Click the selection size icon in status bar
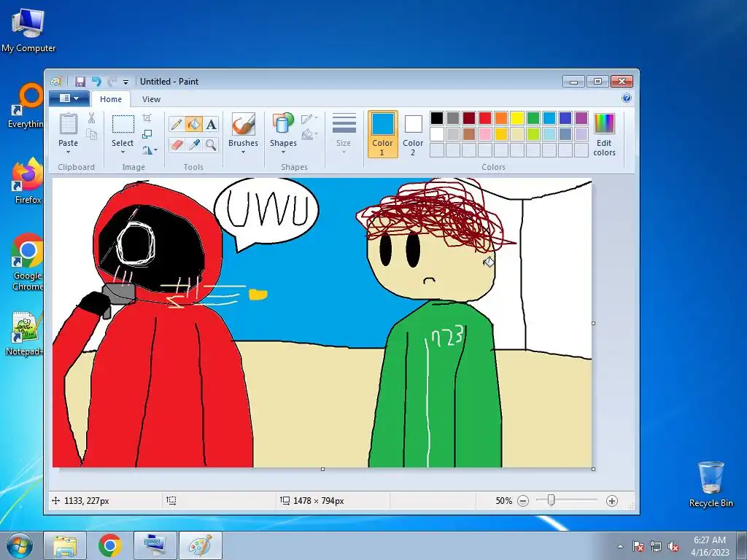Viewport: 747px width, 560px height. (171, 500)
